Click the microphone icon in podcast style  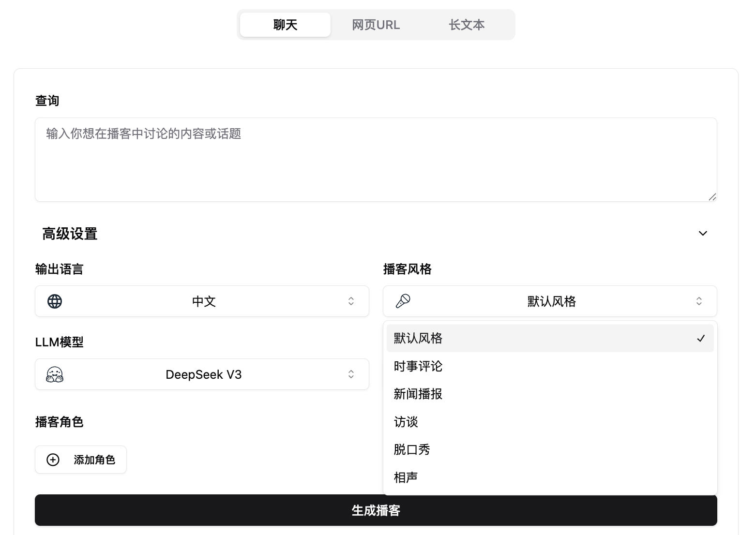coord(403,301)
